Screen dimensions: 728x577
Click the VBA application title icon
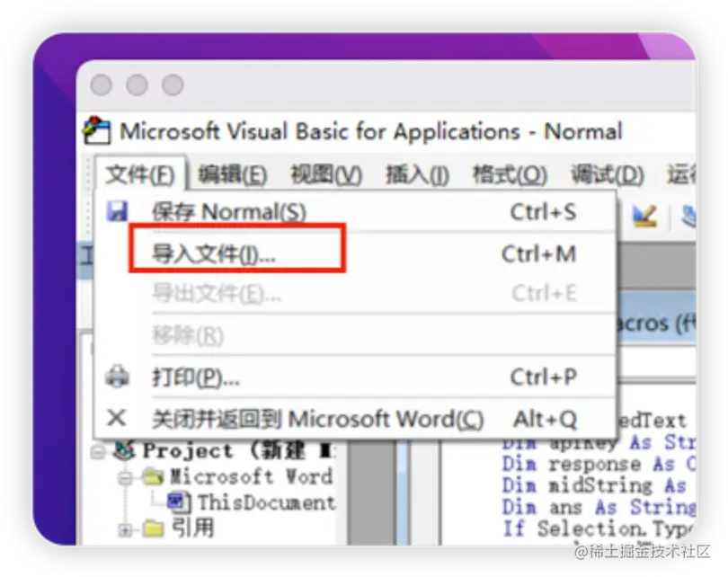tap(96, 130)
